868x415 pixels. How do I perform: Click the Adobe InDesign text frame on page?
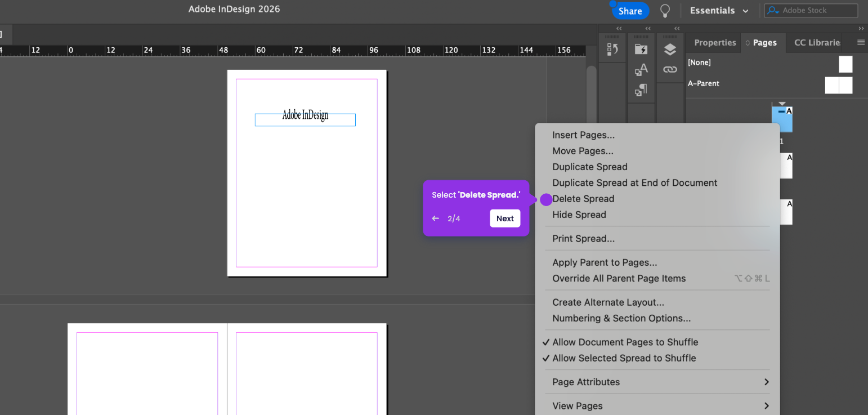(x=305, y=119)
